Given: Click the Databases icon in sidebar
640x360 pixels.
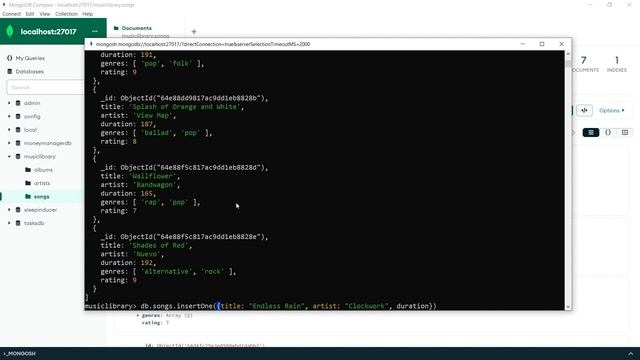Looking at the screenshot, I should coord(10,71).
